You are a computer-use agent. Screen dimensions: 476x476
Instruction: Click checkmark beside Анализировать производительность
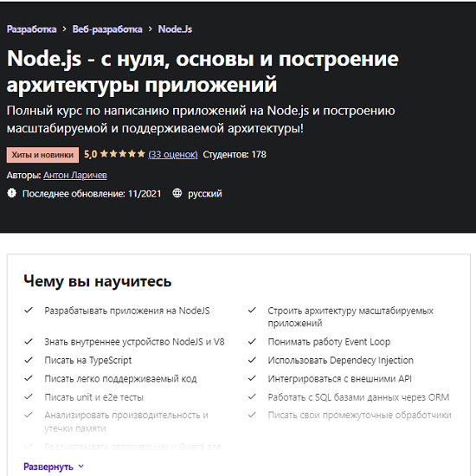pyautogui.click(x=29, y=415)
